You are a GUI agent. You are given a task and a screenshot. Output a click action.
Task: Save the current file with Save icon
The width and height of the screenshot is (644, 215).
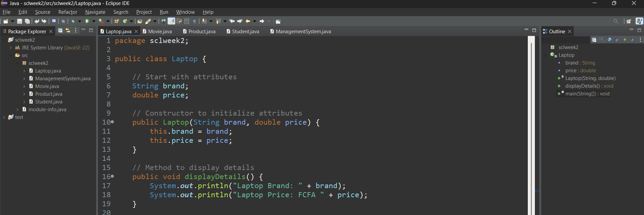coord(19,21)
